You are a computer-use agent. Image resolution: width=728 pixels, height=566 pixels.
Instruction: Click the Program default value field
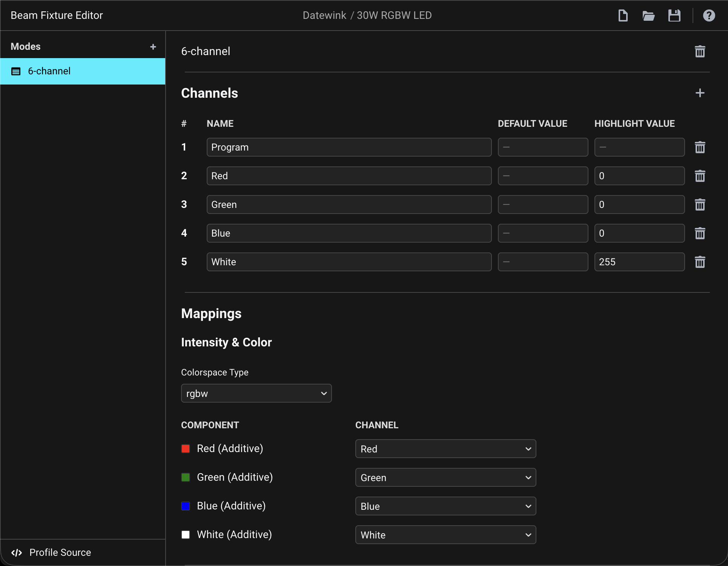[x=542, y=147]
